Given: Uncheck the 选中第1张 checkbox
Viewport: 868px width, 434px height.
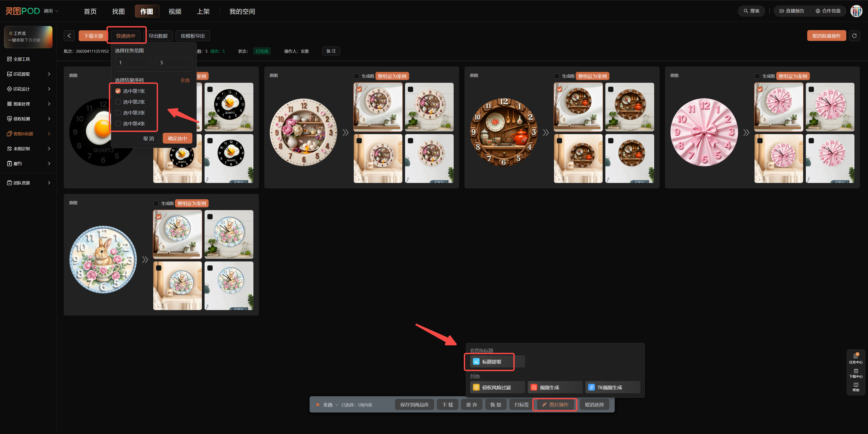Looking at the screenshot, I should coord(118,91).
